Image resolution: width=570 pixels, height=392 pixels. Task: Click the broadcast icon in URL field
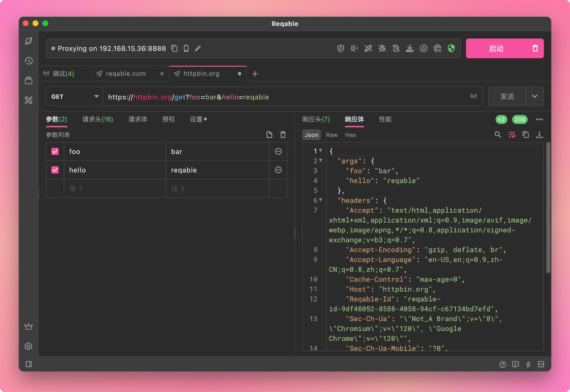pos(474,96)
